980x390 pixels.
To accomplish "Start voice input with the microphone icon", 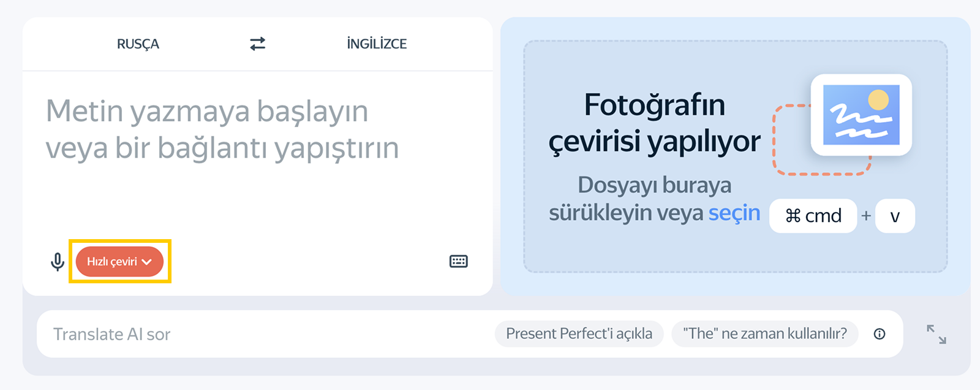I will point(58,262).
